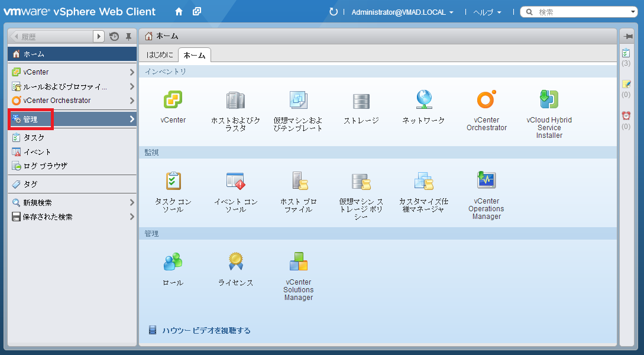Open running tasks icon in right sidebar

pos(626,53)
